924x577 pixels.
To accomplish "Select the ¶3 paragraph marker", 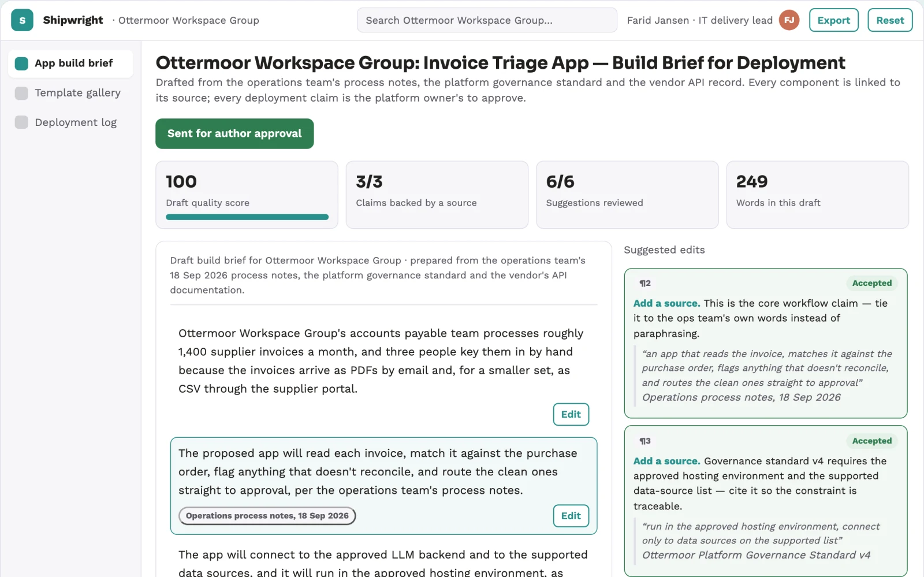I will [645, 441].
